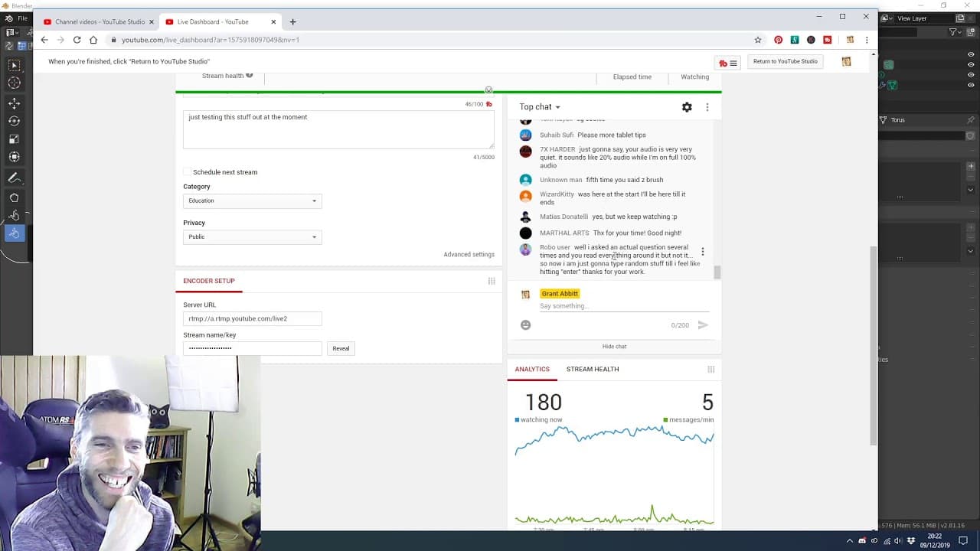Open Blender's File menu
The width and height of the screenshot is (980, 551).
pyautogui.click(x=22, y=18)
